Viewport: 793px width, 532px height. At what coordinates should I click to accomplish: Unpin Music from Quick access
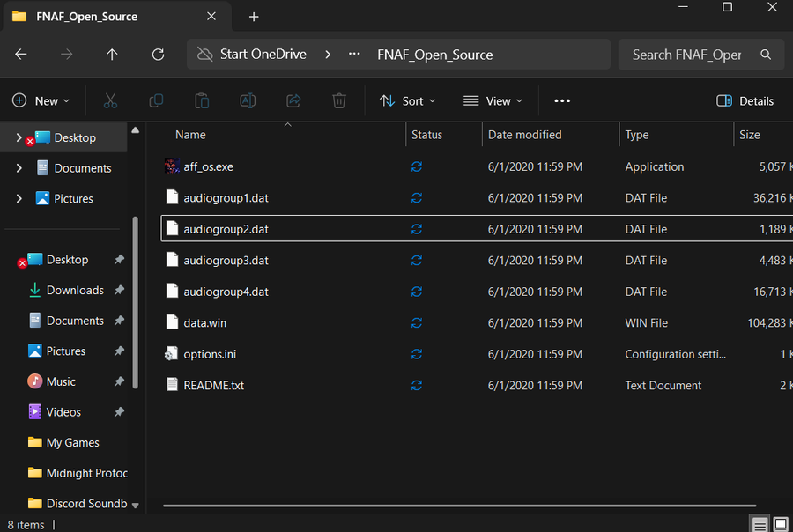[x=119, y=381]
